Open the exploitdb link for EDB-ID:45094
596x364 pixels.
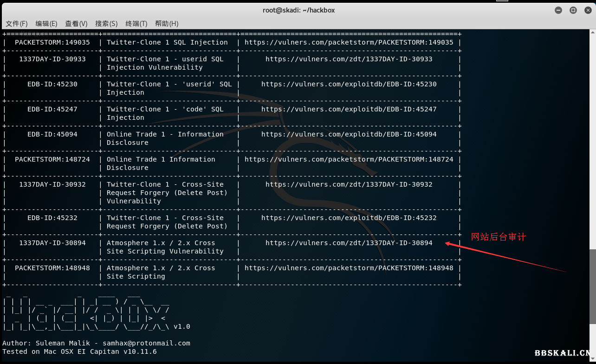click(349, 134)
